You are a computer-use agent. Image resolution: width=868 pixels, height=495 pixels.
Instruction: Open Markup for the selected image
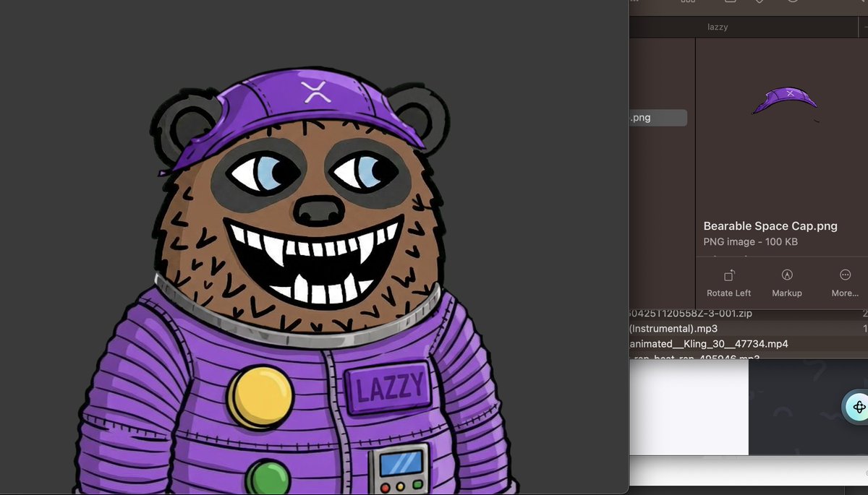[x=787, y=283]
